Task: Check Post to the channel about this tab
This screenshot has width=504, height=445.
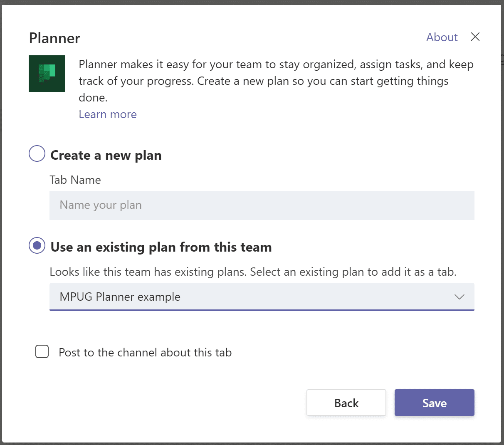Action: (42, 351)
